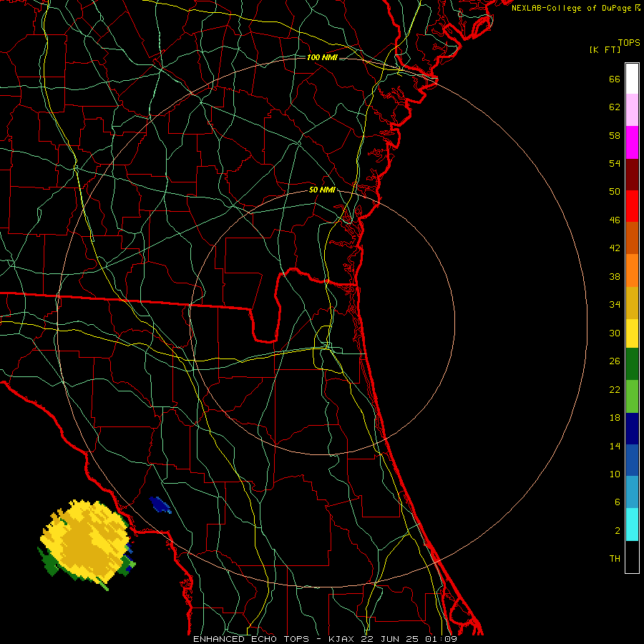Click the 14 legend value label
The width and height of the screenshot is (644, 644).
coord(615,446)
